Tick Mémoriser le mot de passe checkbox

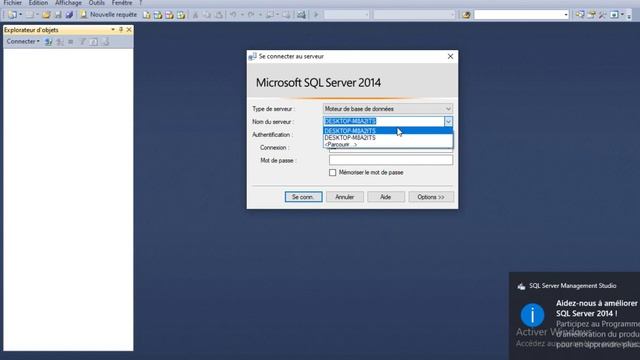tap(333, 173)
